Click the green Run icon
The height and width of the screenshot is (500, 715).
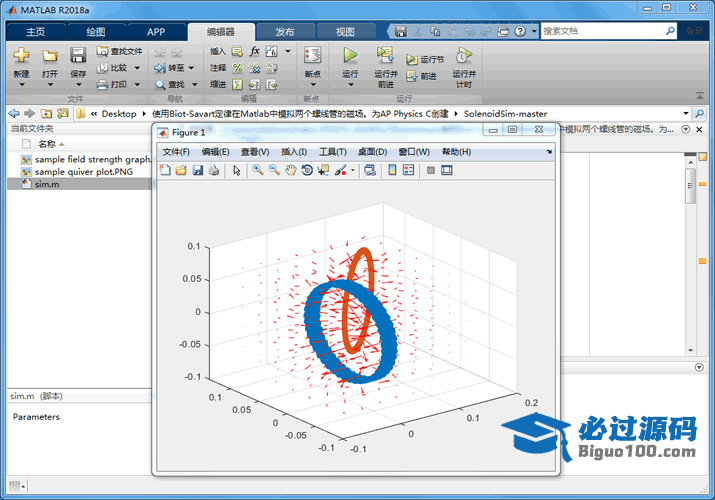point(350,55)
